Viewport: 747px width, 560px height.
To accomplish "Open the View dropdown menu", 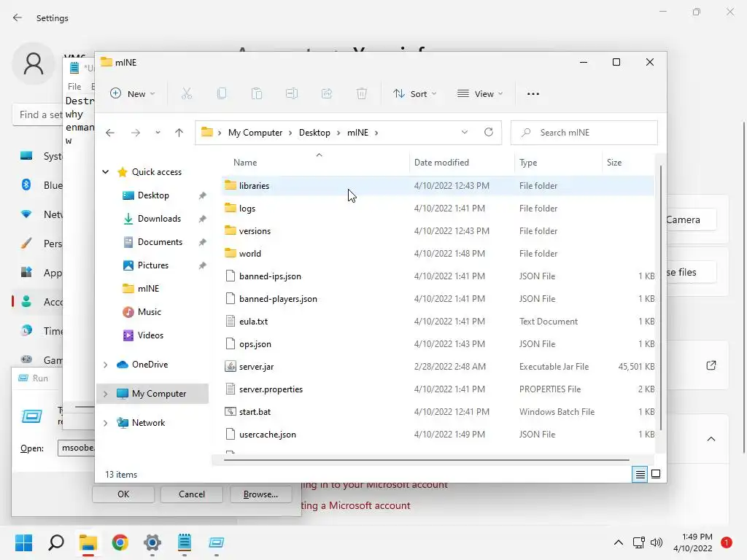I will [480, 94].
